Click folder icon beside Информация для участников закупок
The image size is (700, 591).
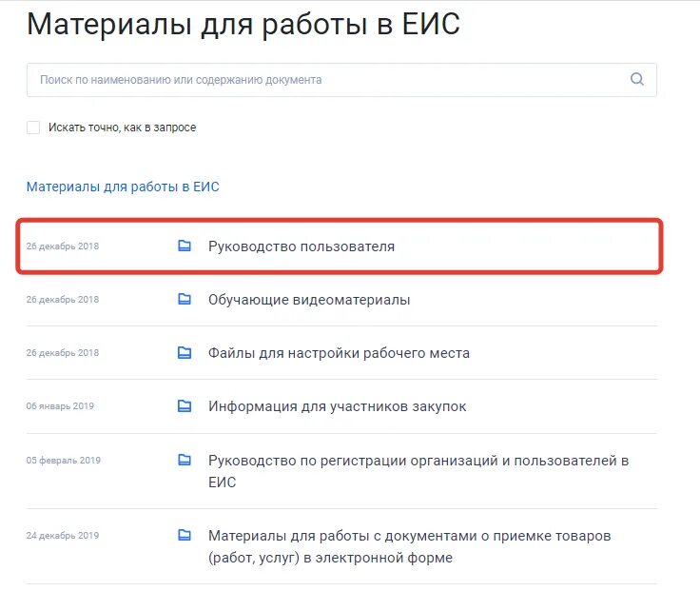(185, 405)
